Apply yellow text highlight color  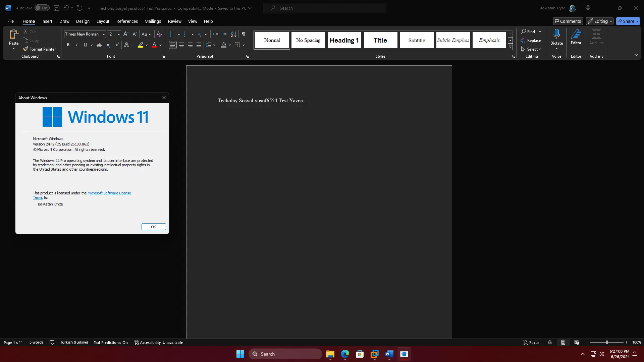click(141, 45)
